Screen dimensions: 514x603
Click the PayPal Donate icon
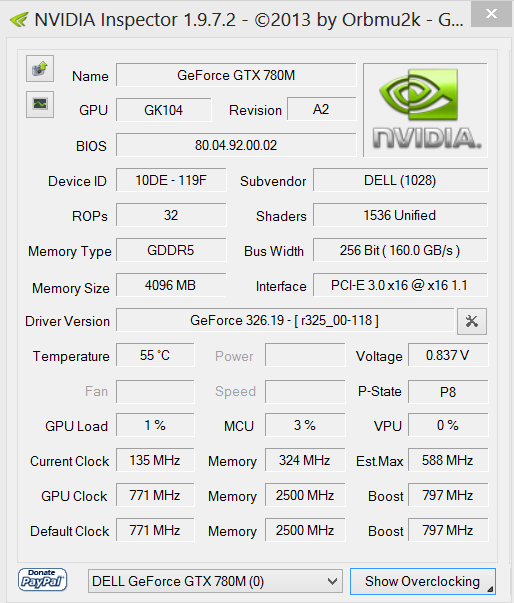point(42,580)
